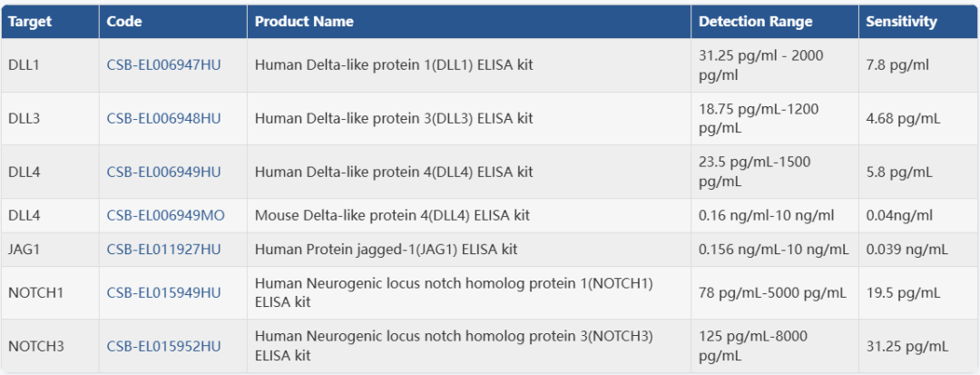
Task: Open the CSB-EL011927HU JAG1 link
Action: click(x=163, y=249)
